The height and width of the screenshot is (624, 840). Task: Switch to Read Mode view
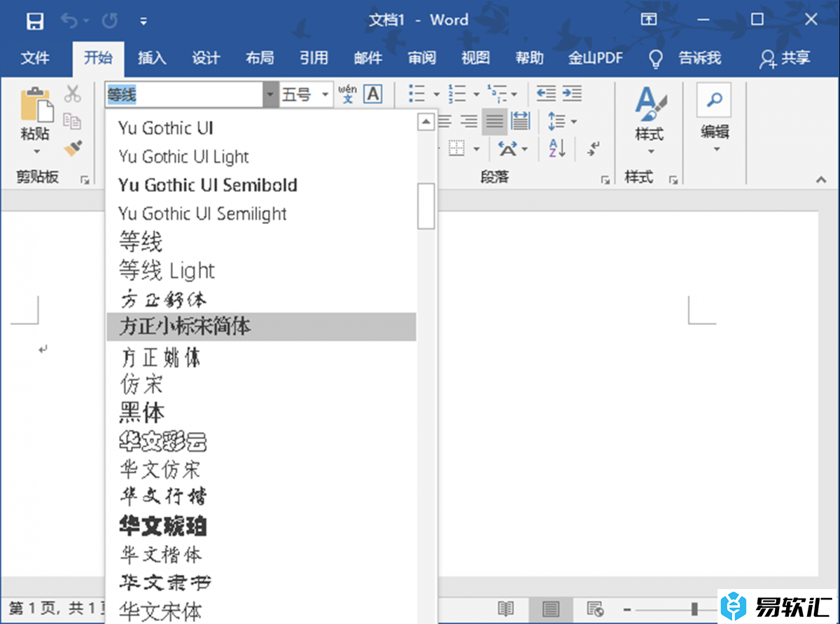point(505,609)
